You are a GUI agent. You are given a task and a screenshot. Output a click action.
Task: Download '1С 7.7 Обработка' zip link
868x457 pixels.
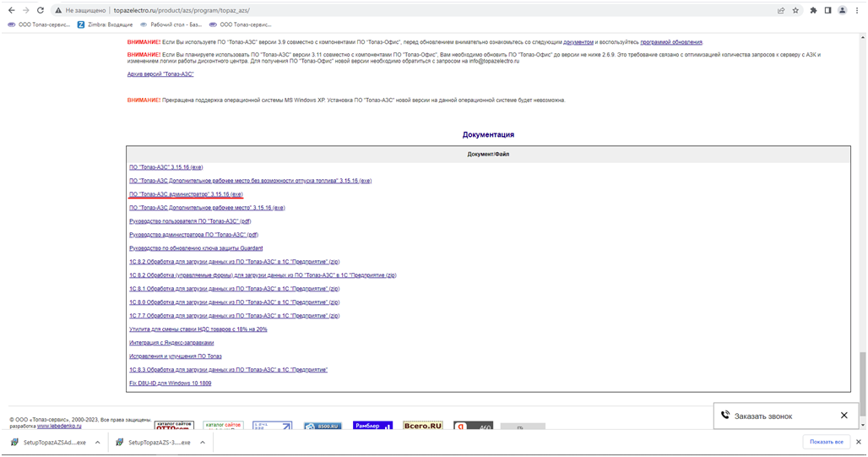234,316
